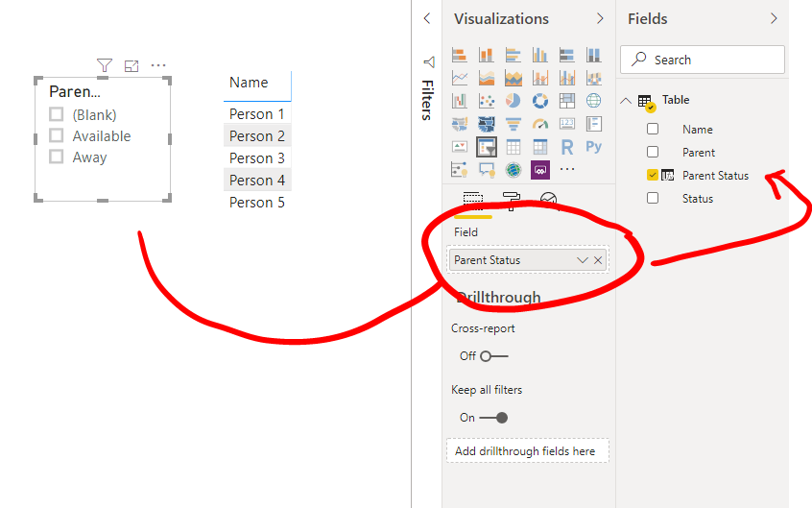This screenshot has width=812, height=508.
Task: Collapse the Visualizations pane
Action: pos(600,18)
